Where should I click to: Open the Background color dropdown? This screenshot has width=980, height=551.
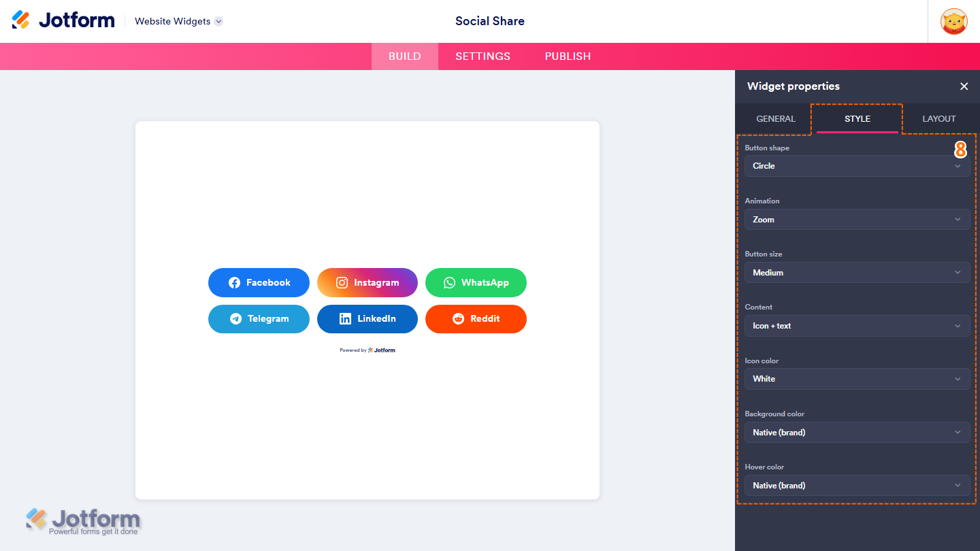point(857,433)
